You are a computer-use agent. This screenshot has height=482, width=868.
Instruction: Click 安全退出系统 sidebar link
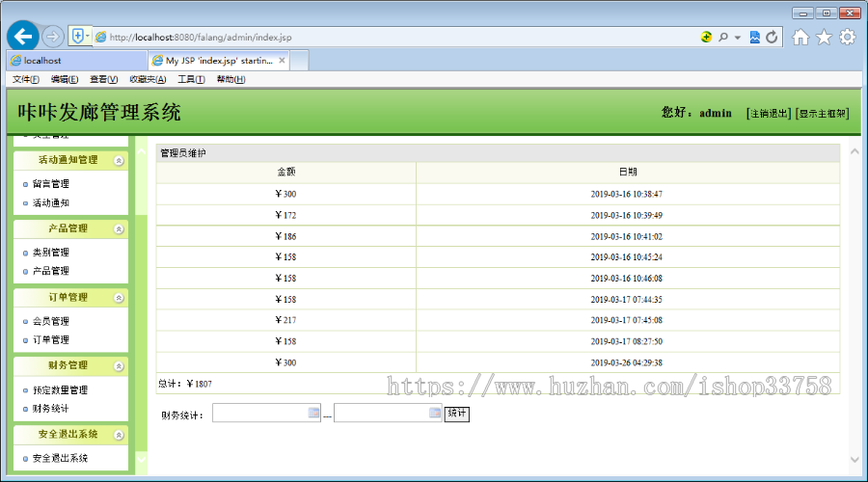point(60,458)
